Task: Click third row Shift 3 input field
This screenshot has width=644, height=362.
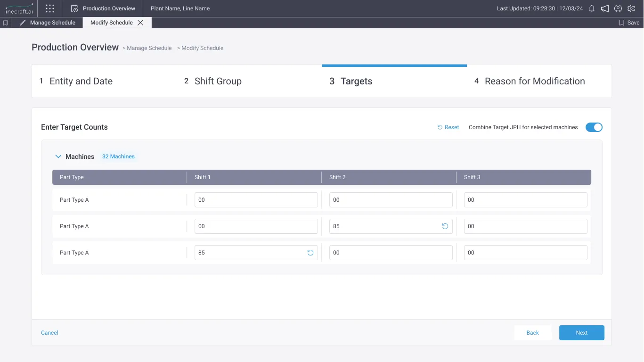Action: pos(526,253)
